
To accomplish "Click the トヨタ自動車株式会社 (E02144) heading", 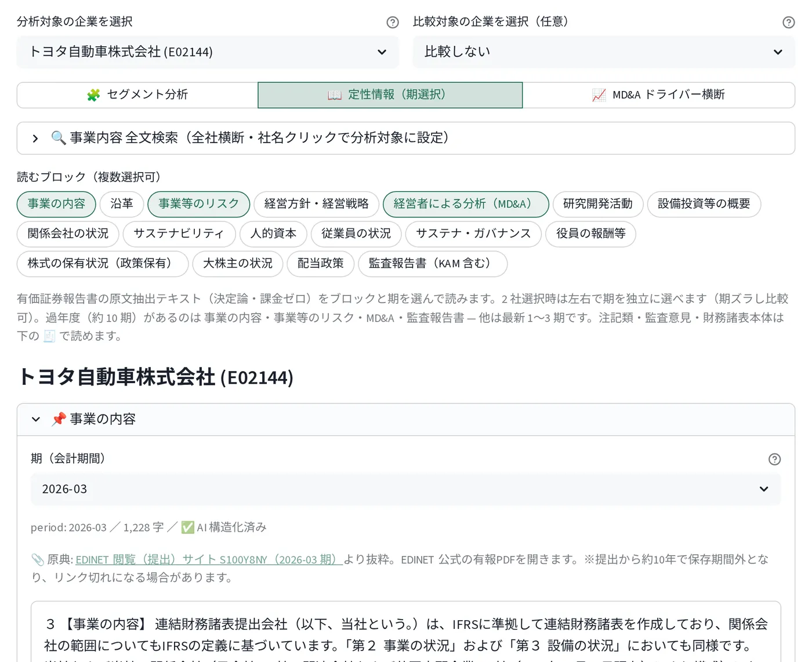I will point(155,377).
